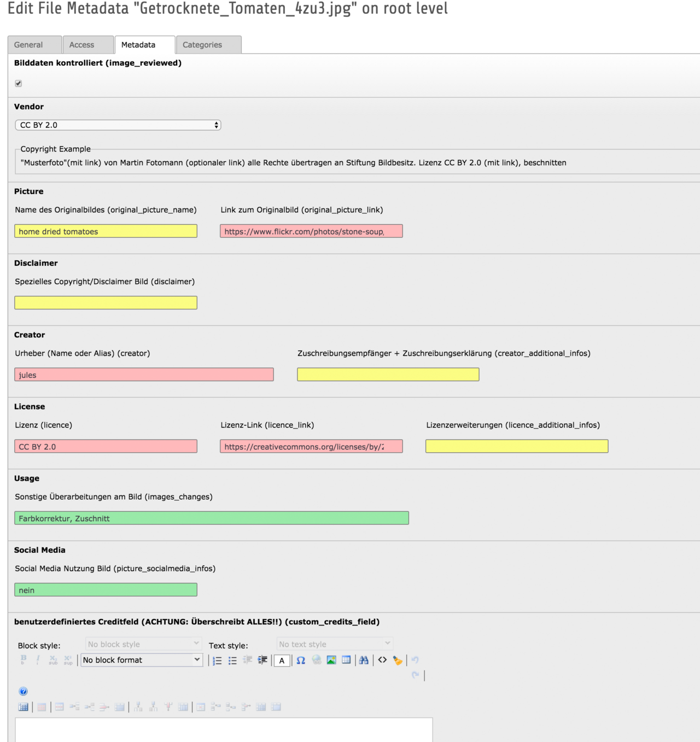Click the Usage section heading
The image size is (700, 742).
click(27, 478)
